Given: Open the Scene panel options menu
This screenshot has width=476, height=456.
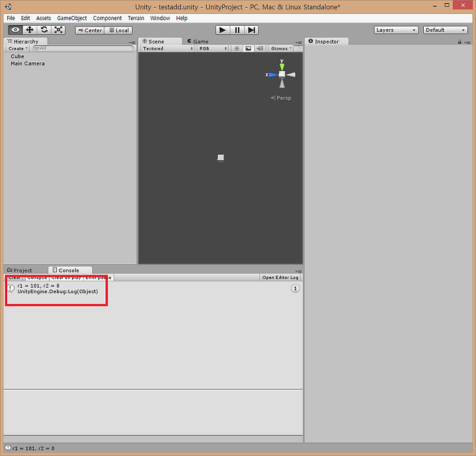Looking at the screenshot, I should [298, 42].
